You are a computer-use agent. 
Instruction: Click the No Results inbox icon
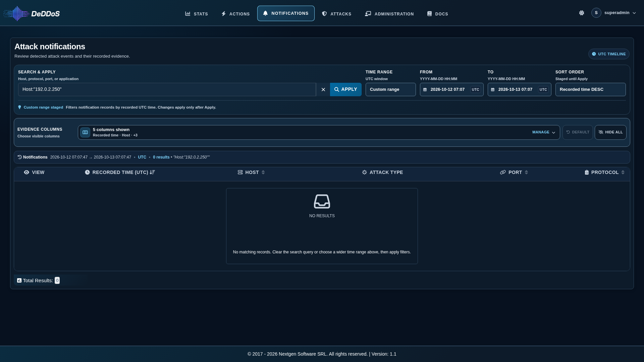322,201
